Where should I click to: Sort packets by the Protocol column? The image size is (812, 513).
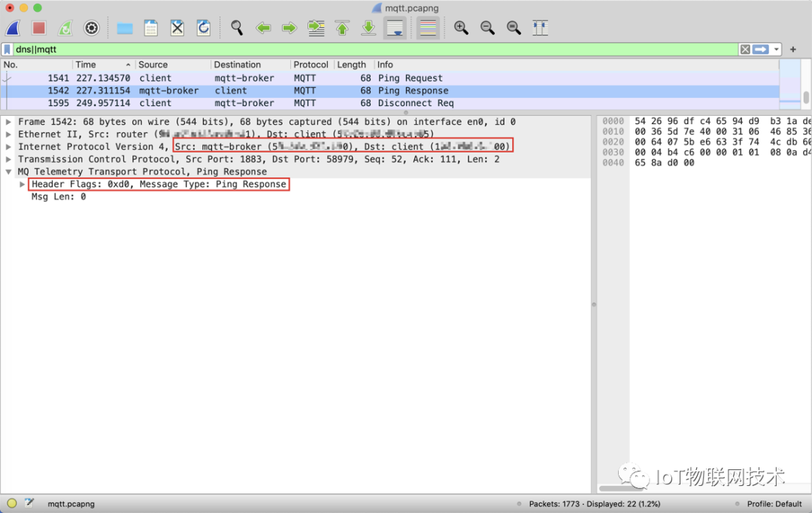(311, 65)
